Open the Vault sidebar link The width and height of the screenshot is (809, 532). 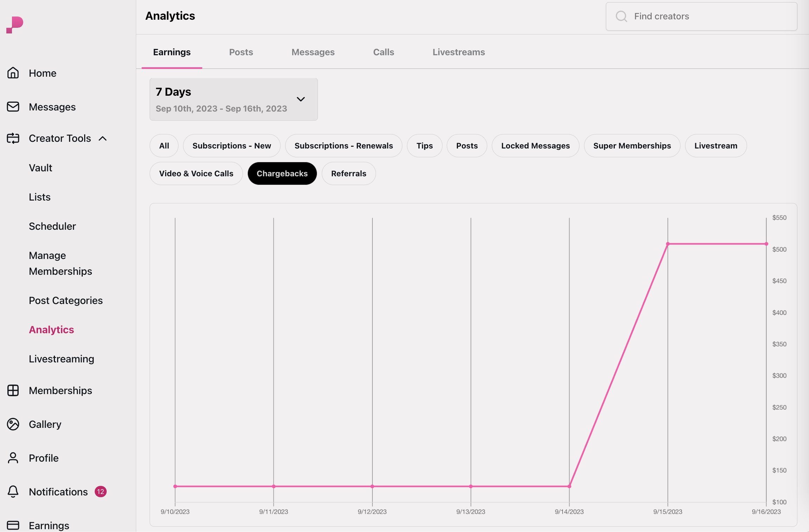pyautogui.click(x=40, y=168)
